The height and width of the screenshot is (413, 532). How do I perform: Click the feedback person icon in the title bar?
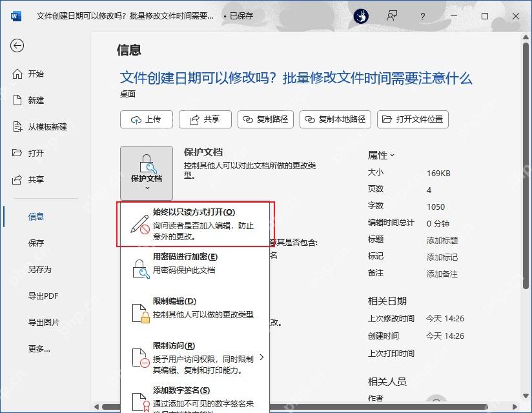392,16
